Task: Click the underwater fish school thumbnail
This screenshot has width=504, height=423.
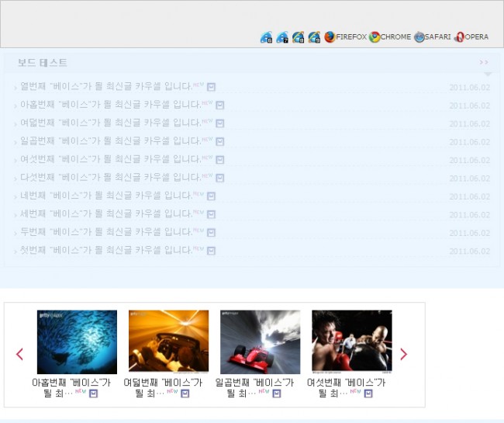Action: (x=77, y=342)
